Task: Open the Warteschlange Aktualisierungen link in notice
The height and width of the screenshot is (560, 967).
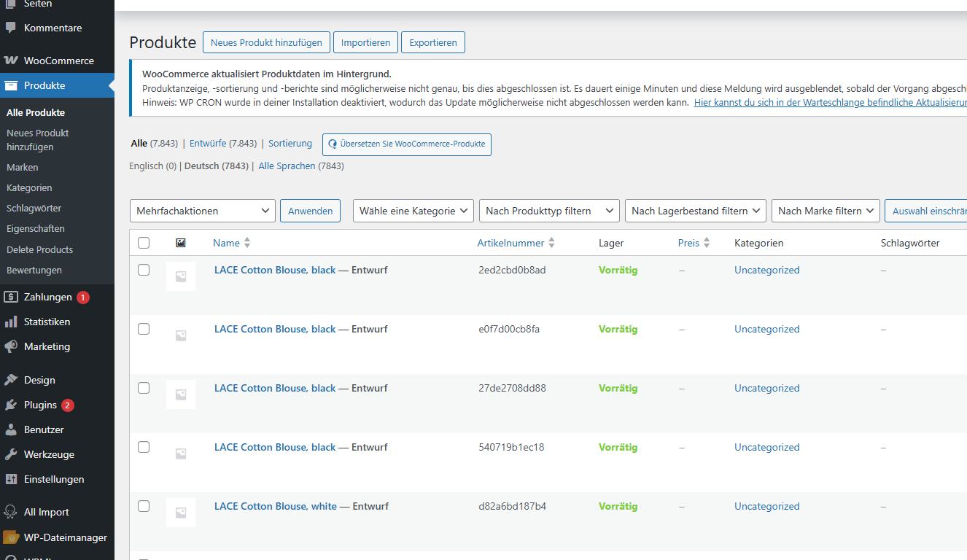Action: pos(831,103)
